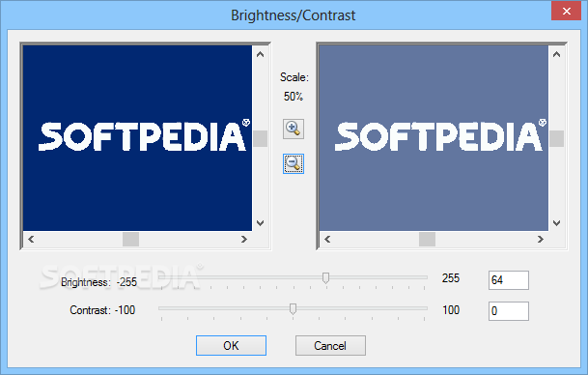Click the 50% scale value text
The width and height of the screenshot is (588, 375).
[294, 97]
